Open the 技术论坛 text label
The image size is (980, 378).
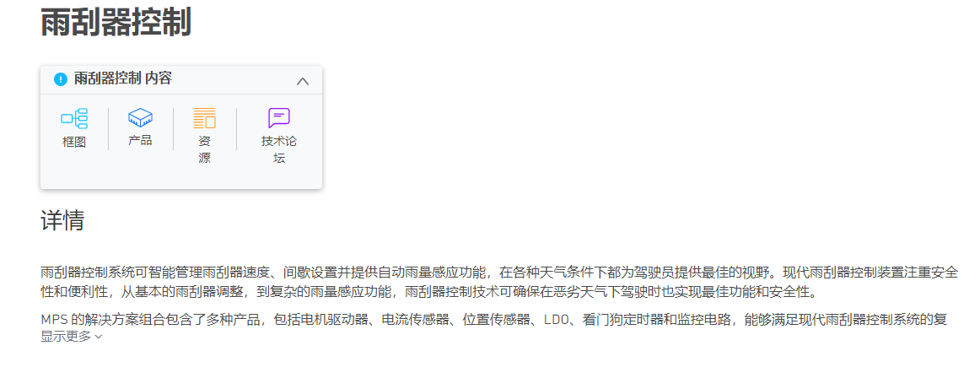click(x=279, y=150)
